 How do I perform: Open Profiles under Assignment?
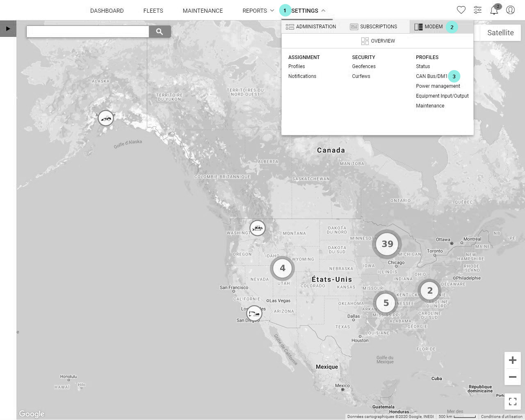tap(297, 66)
